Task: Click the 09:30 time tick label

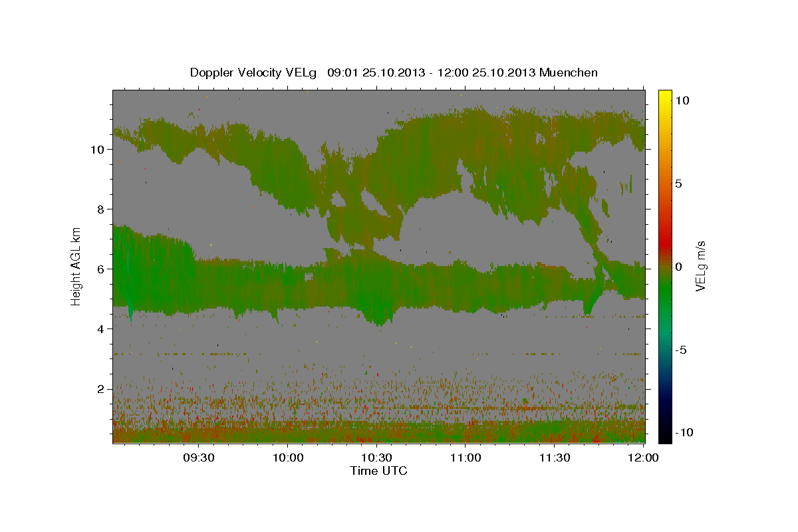Action: (x=198, y=458)
